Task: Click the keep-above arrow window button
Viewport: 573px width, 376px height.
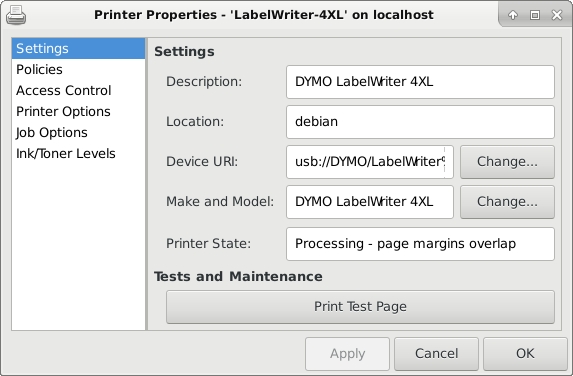Action: click(513, 15)
